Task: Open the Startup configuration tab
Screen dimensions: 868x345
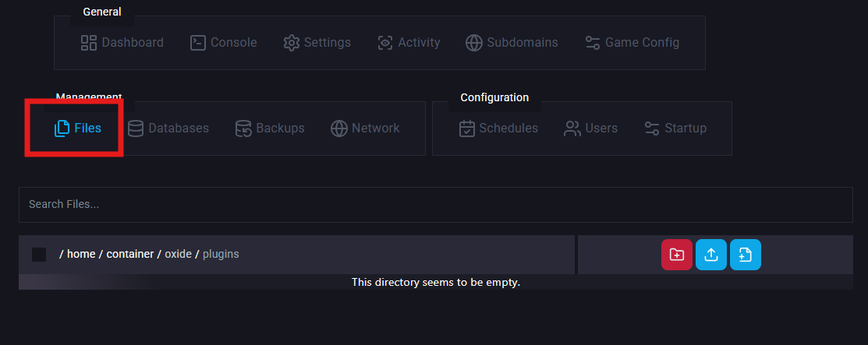Action: tap(675, 128)
